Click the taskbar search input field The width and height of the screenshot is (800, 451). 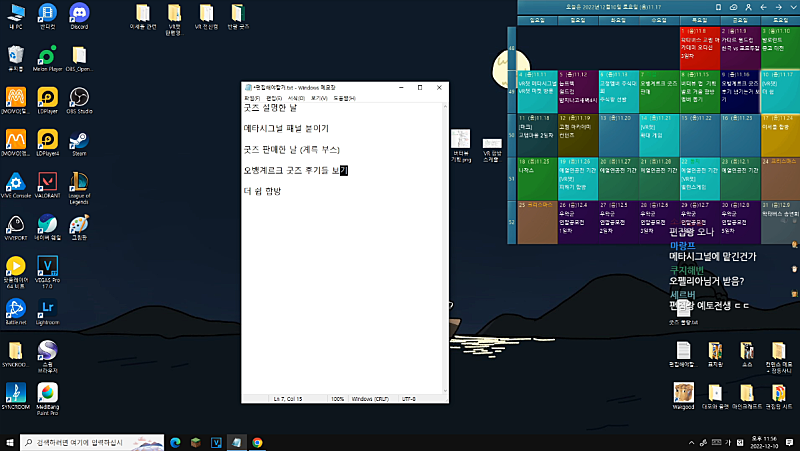click(90, 441)
